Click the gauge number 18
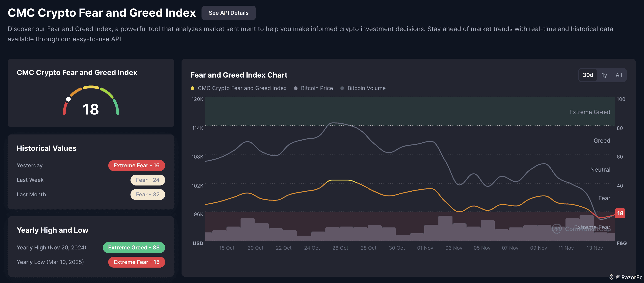 pyautogui.click(x=91, y=109)
